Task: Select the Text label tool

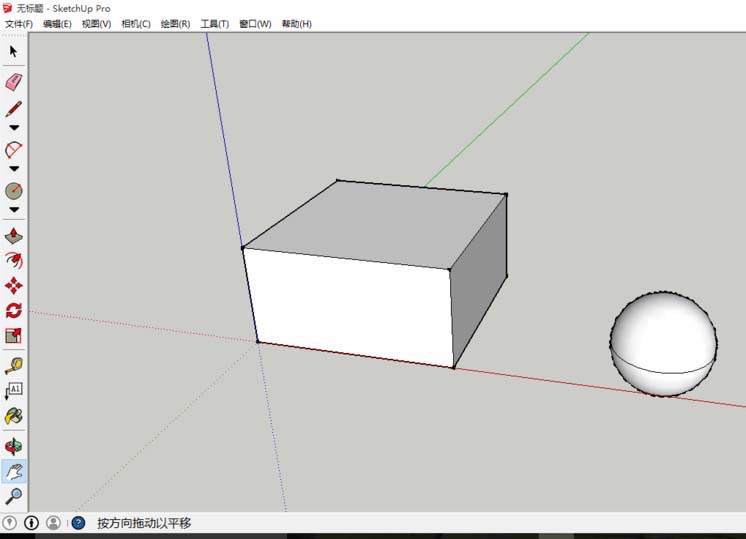Action: (14, 390)
